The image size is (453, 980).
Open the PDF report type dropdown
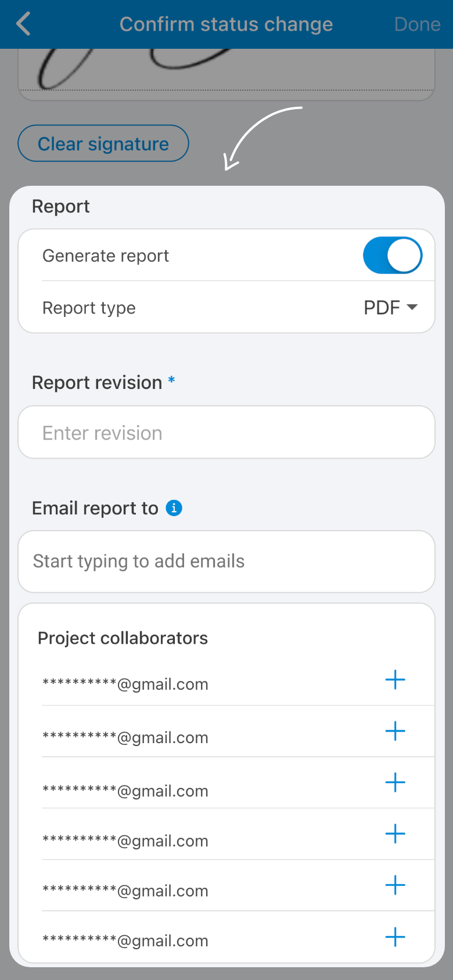point(391,307)
